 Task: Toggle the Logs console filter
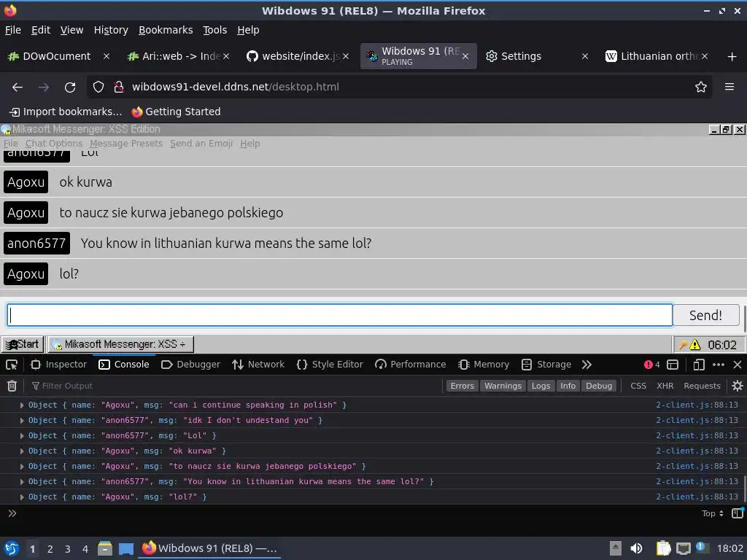[541, 386]
